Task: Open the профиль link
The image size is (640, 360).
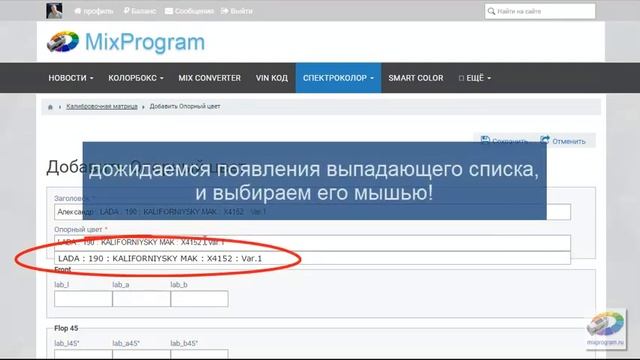Action: pyautogui.click(x=94, y=11)
